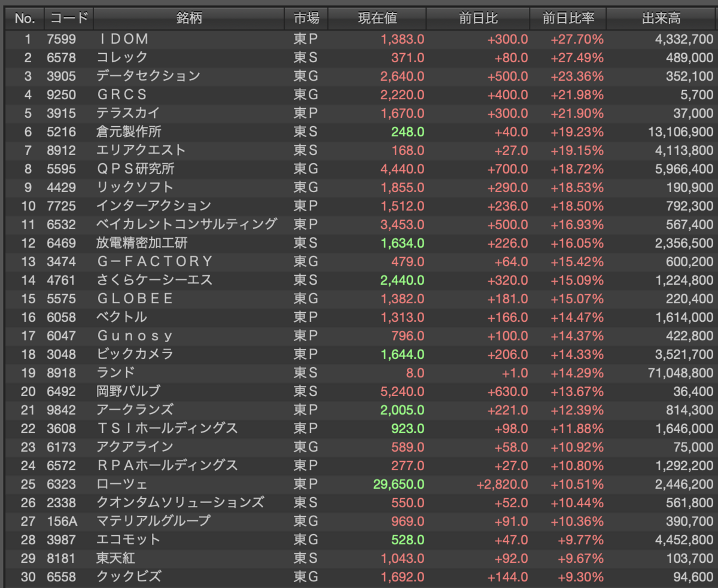718x588 pixels.
Task: Sort by the 市場 column header
Action: [x=306, y=19]
